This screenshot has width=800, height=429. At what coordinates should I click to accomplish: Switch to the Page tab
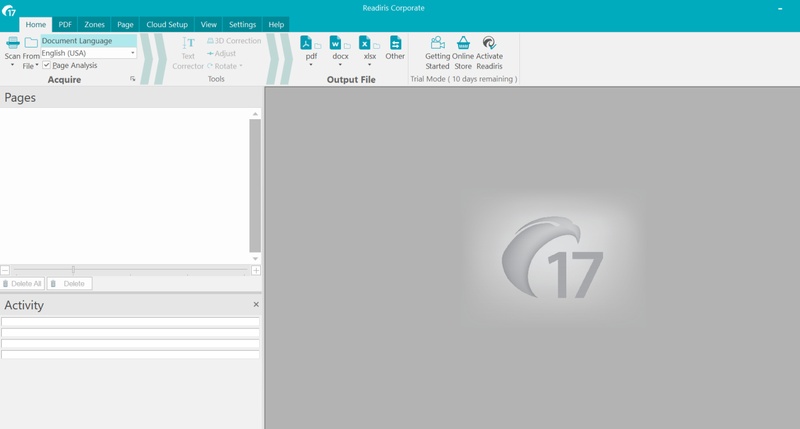(x=125, y=24)
